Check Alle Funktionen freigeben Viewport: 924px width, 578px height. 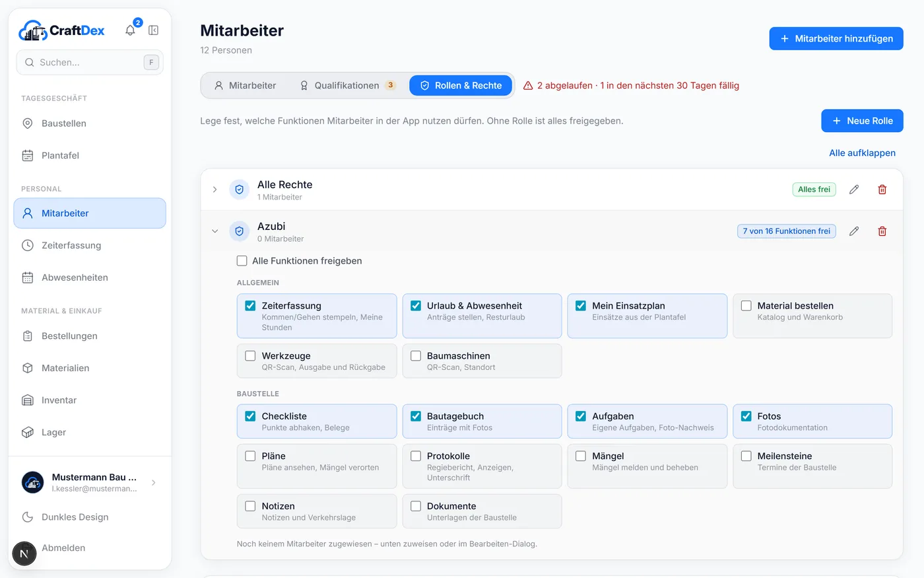tap(242, 261)
